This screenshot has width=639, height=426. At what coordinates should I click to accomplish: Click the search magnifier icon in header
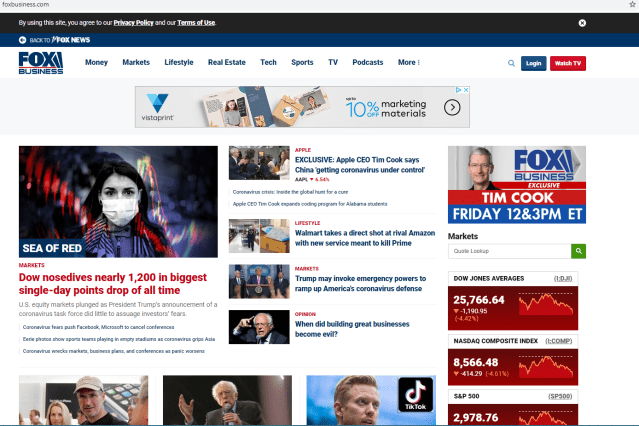512,63
